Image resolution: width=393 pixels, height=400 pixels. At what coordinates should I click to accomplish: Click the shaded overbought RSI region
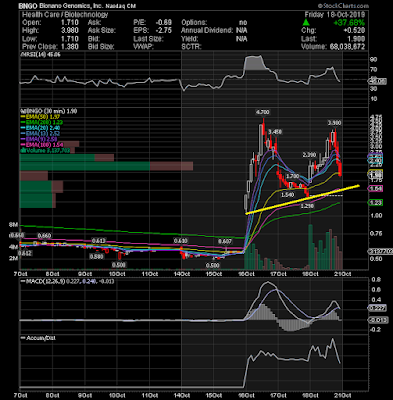tap(255, 63)
